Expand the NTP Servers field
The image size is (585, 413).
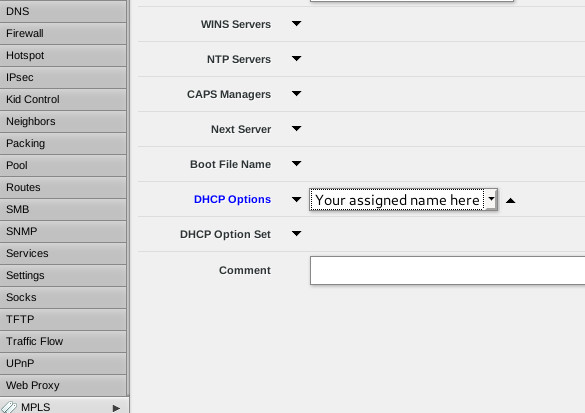(297, 59)
